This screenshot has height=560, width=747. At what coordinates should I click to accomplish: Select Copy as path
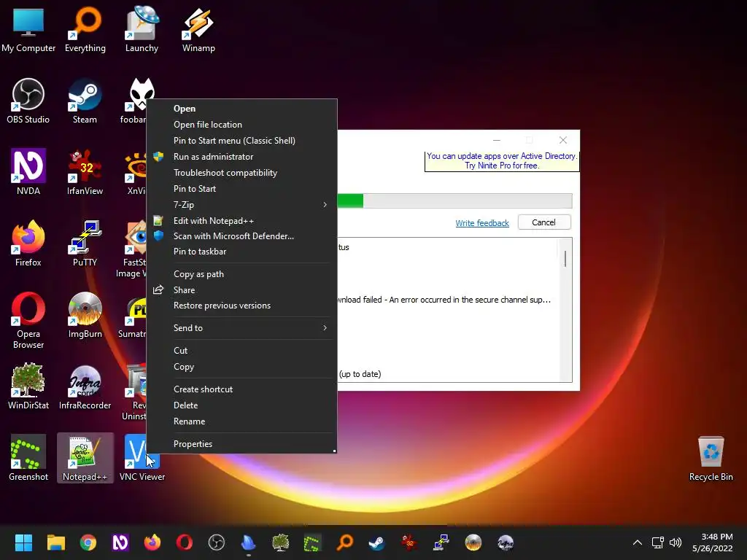tap(242, 274)
